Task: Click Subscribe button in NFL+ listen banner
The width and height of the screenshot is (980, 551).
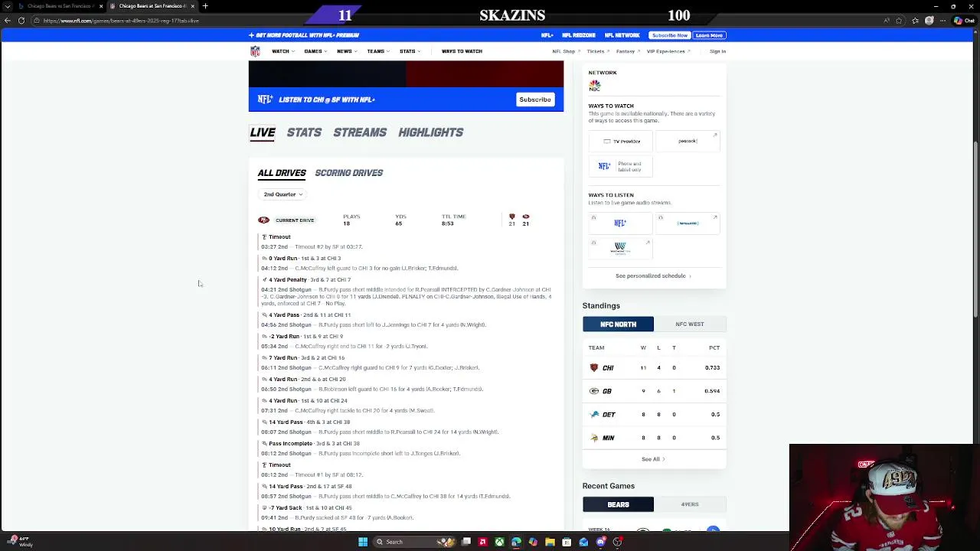Action: [535, 99]
